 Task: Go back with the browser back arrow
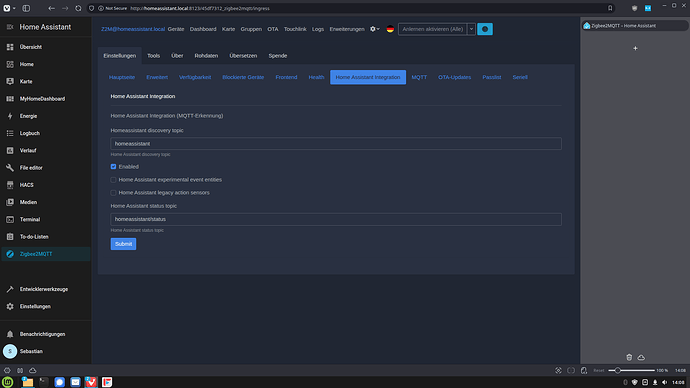[51, 8]
